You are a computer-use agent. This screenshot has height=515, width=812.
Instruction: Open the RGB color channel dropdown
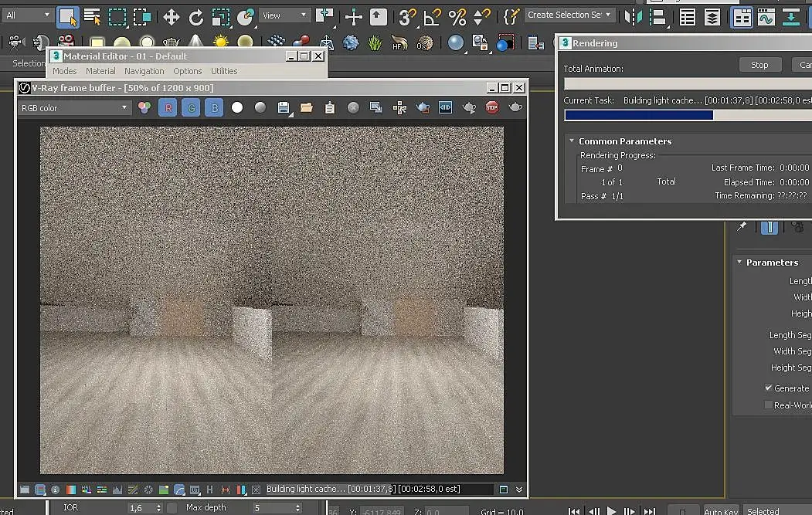tap(75, 108)
